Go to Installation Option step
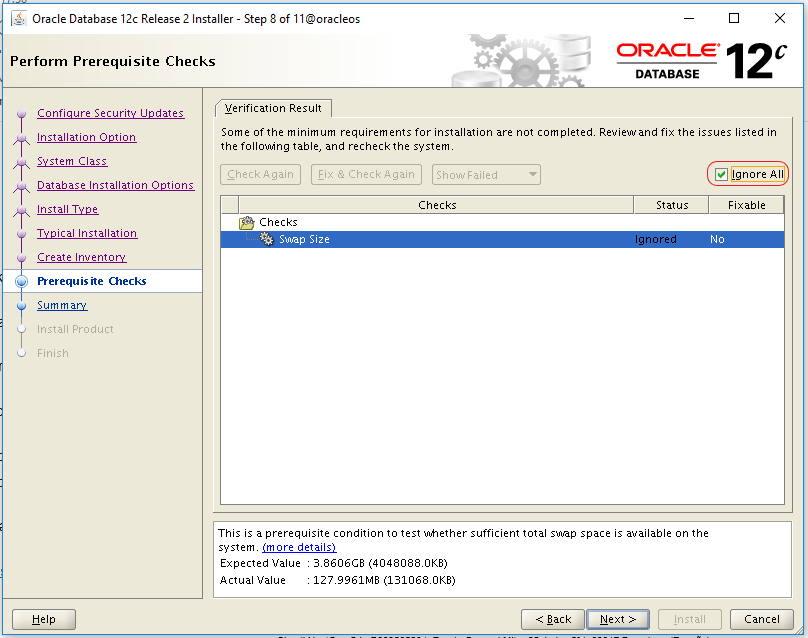The width and height of the screenshot is (808, 638). 87,137
